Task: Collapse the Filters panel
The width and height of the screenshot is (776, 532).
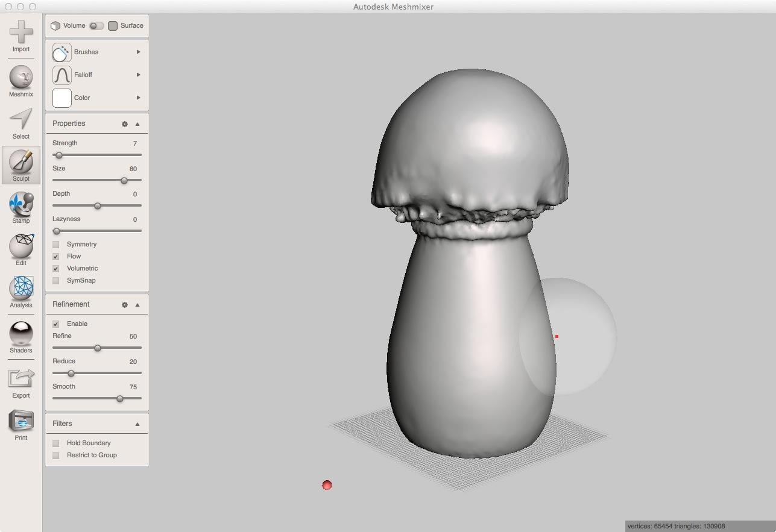Action: tap(137, 424)
